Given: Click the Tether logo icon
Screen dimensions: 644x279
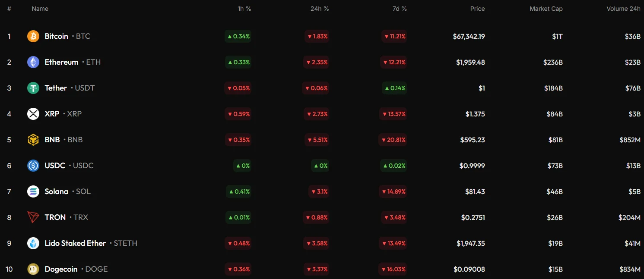Looking at the screenshot, I should [33, 88].
